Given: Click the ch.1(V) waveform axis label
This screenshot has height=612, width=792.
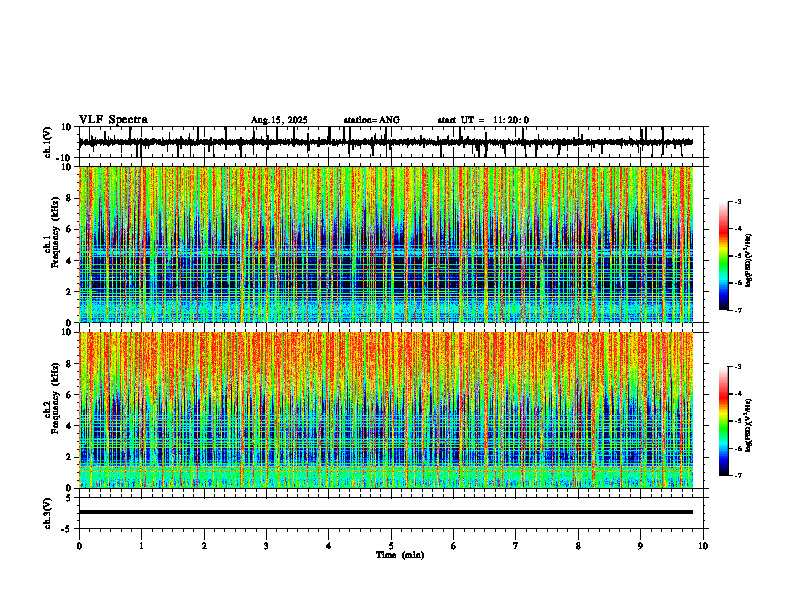Looking at the screenshot, I should (48, 142).
